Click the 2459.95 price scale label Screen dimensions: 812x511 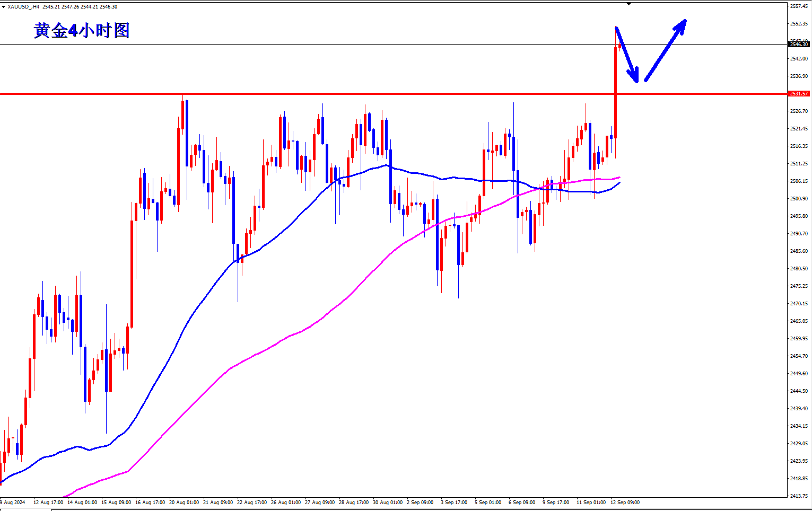click(x=799, y=339)
